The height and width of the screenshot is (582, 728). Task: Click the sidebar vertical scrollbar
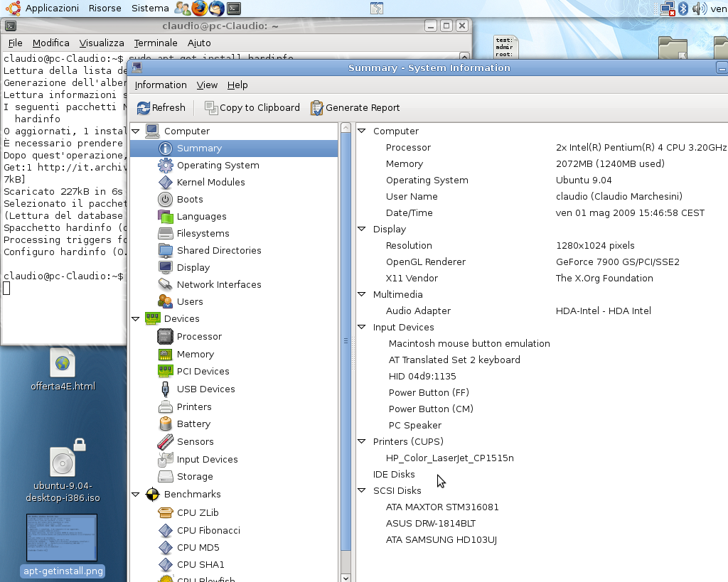click(x=346, y=342)
